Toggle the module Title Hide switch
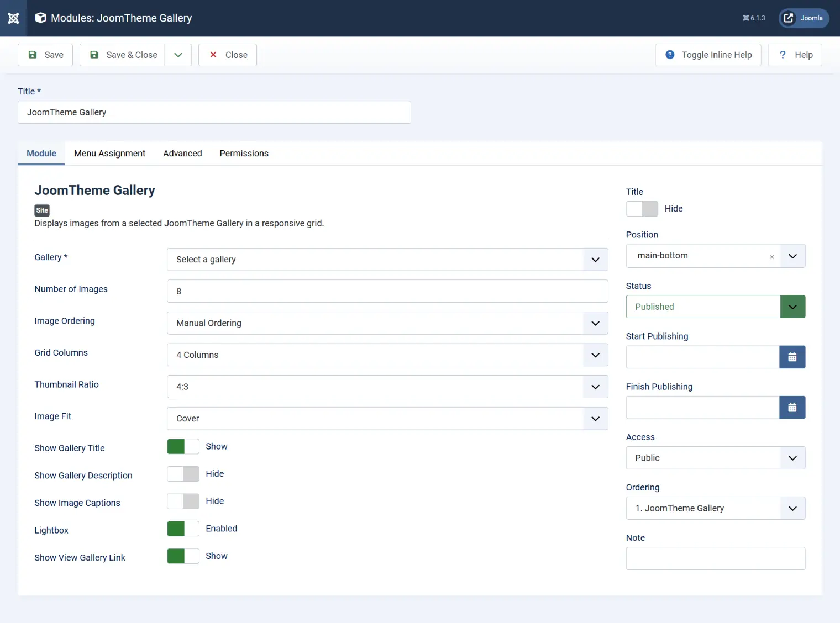This screenshot has width=840, height=623. pyautogui.click(x=642, y=209)
